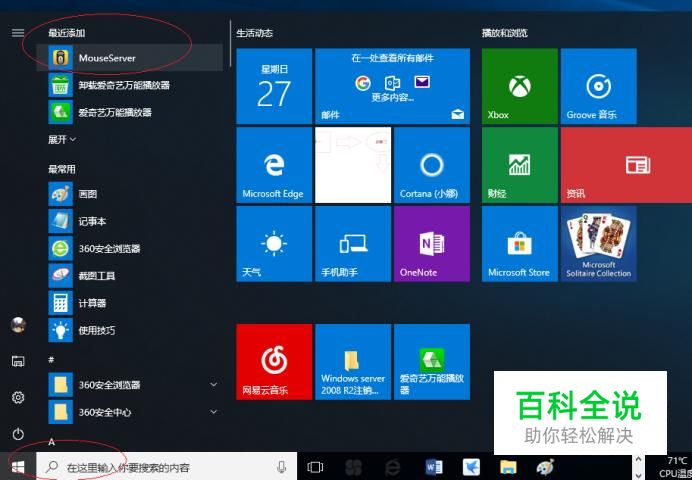The height and width of the screenshot is (480, 692).
Task: Open the 邮件 Mail tile
Action: point(392,86)
